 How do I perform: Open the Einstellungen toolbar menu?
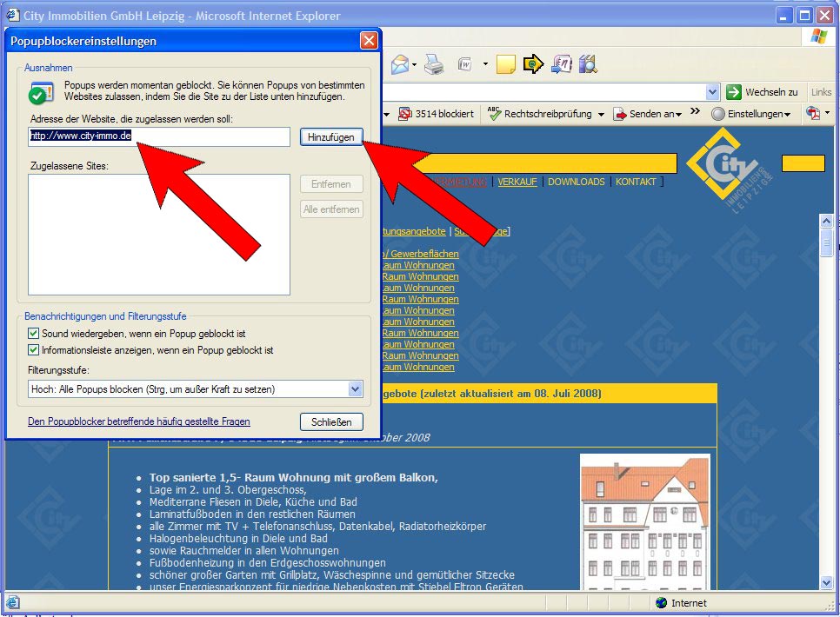coord(751,114)
